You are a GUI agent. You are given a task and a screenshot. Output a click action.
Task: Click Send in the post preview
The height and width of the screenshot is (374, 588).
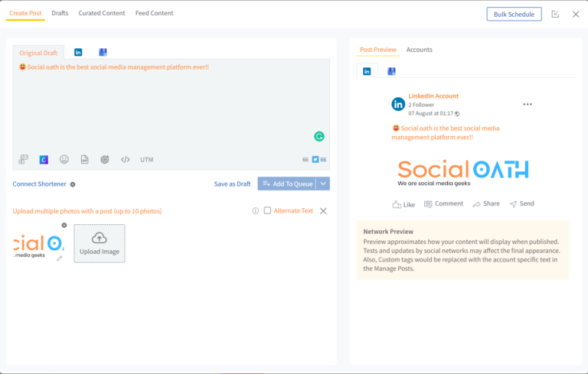pos(521,204)
